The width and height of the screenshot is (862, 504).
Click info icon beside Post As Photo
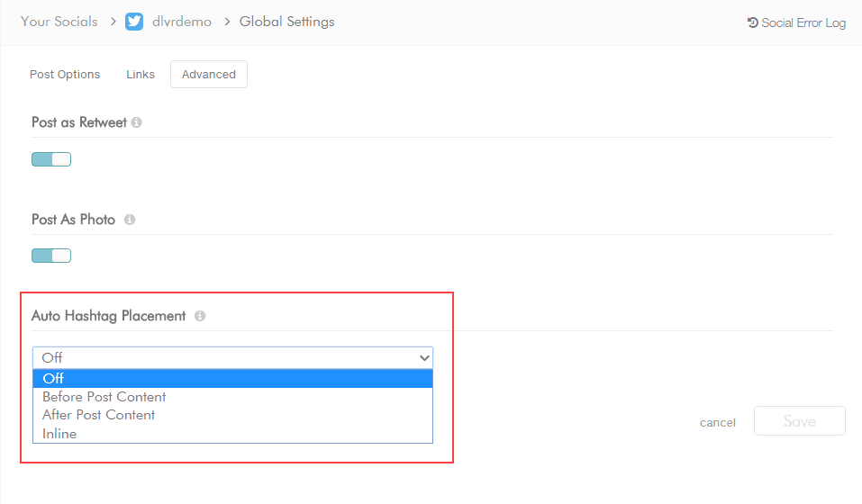130,220
